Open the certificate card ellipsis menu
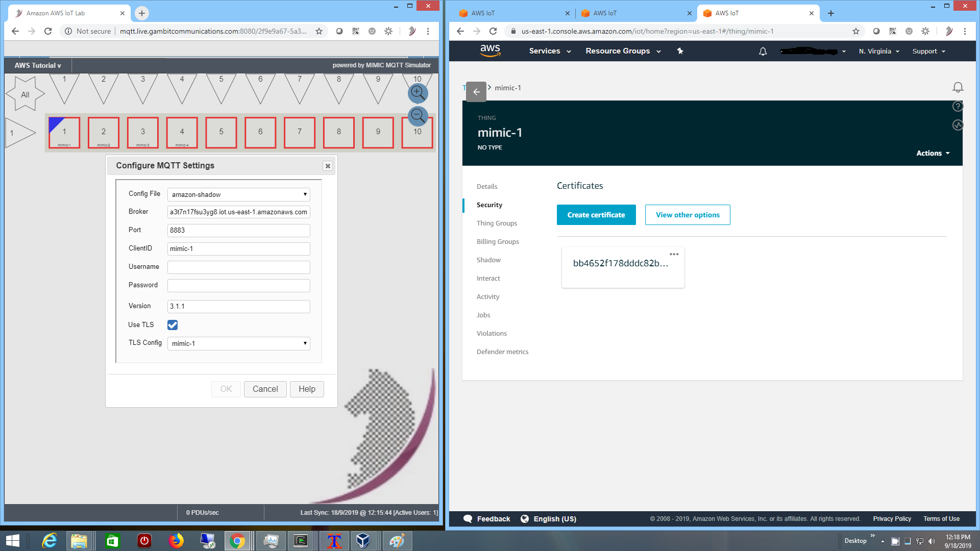Viewport: 980px width, 551px height. point(674,254)
